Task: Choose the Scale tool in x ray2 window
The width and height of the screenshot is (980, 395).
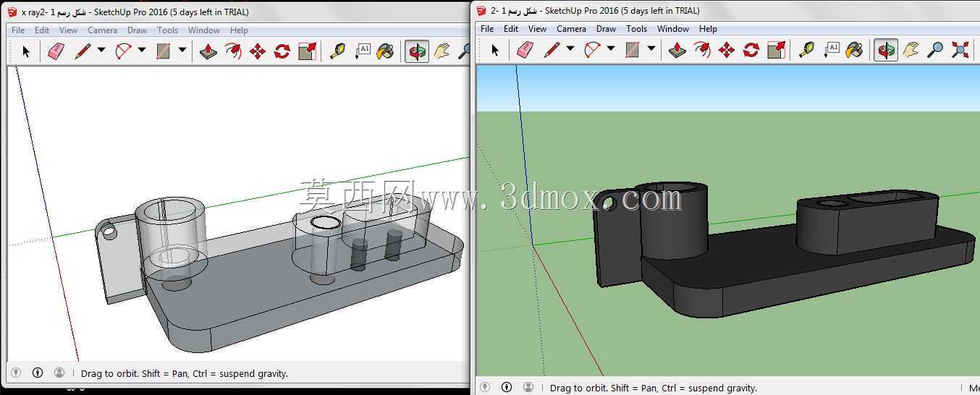Action: click(307, 51)
